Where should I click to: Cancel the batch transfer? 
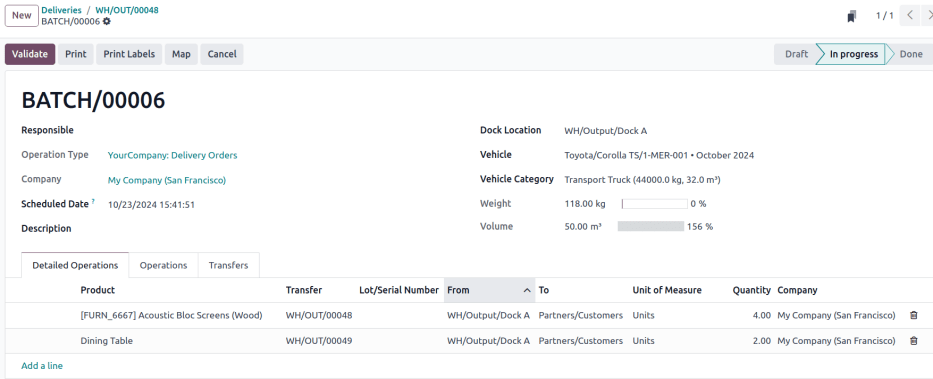click(x=222, y=54)
